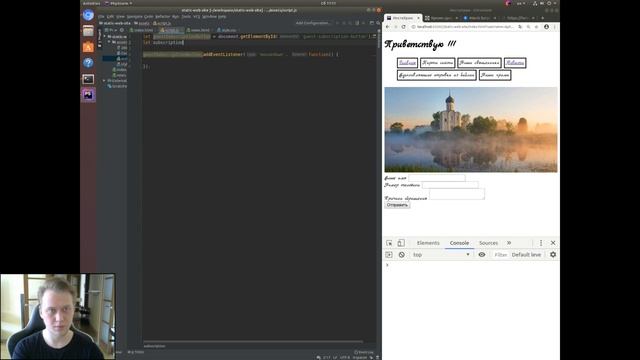Open project view settings gear icon

click(122, 30)
